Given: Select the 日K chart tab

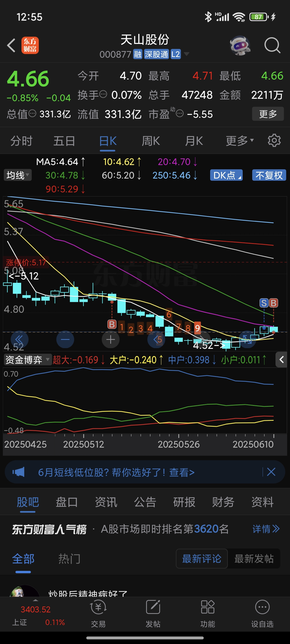Looking at the screenshot, I should click(108, 141).
